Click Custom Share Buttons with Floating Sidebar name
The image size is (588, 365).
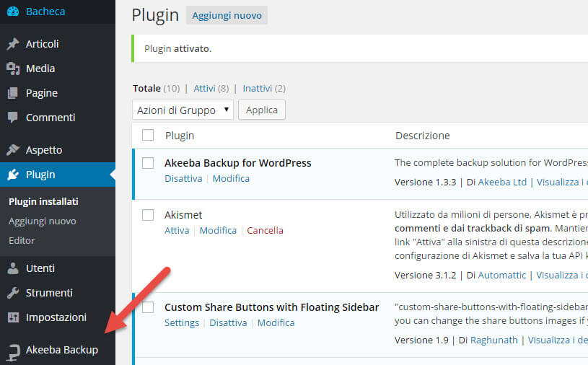tap(271, 307)
